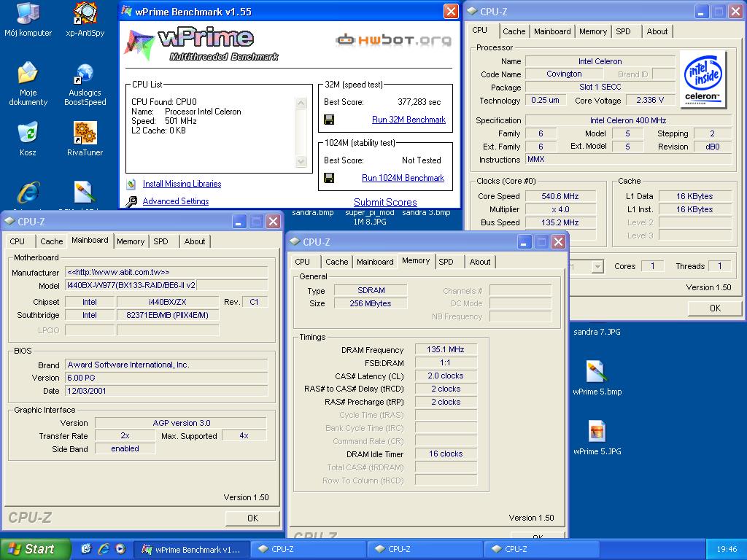Click the abit.com.tw Manufacturer field
Viewport: 747px width, 560px height.
[166, 273]
